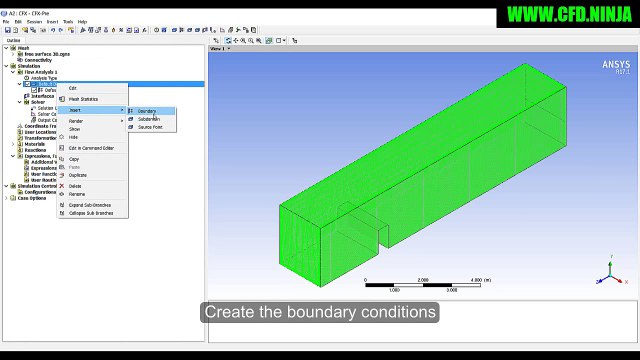The image size is (640, 360).
Task: Open the Insert menu in menu bar
Action: 52,22
